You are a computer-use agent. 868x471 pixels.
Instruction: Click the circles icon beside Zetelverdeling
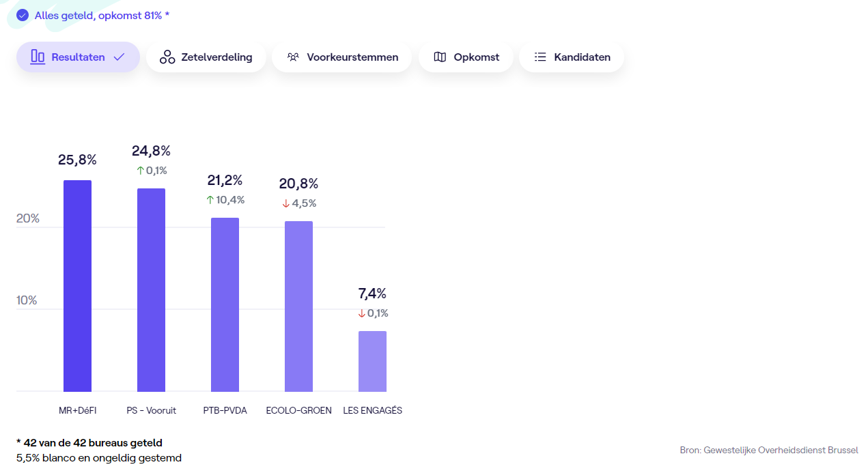(x=167, y=57)
